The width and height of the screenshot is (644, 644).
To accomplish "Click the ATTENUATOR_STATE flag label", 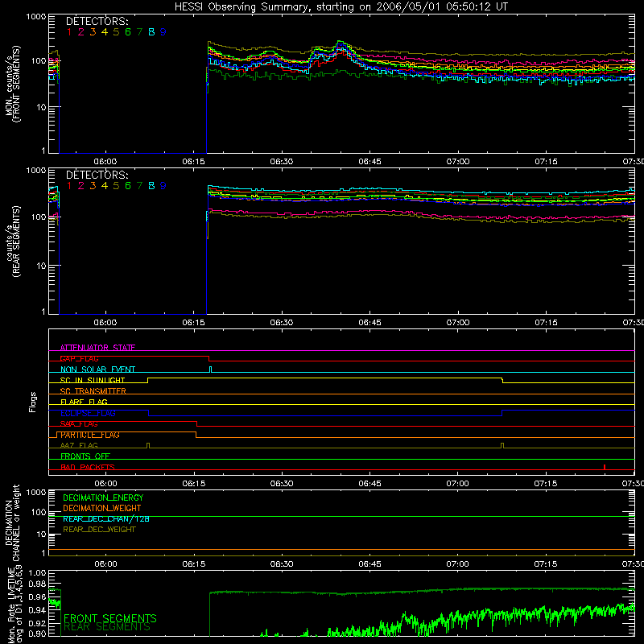I will coord(97,348).
